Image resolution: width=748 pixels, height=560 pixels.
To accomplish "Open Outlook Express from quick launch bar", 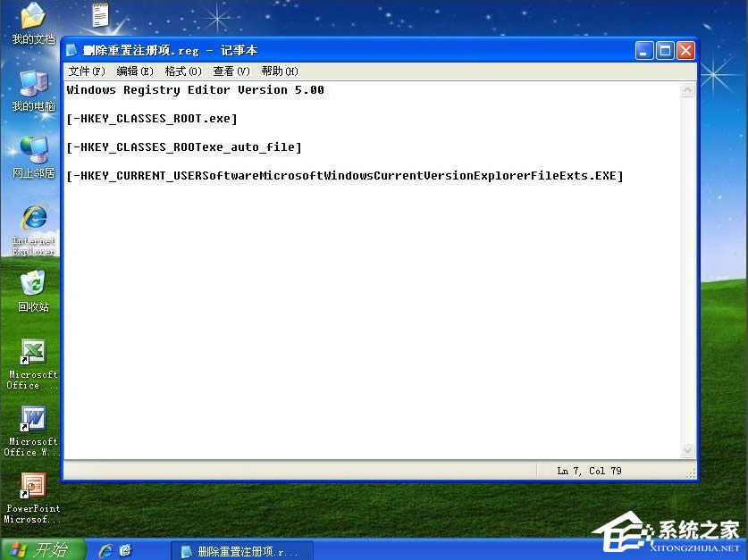I will 124,550.
